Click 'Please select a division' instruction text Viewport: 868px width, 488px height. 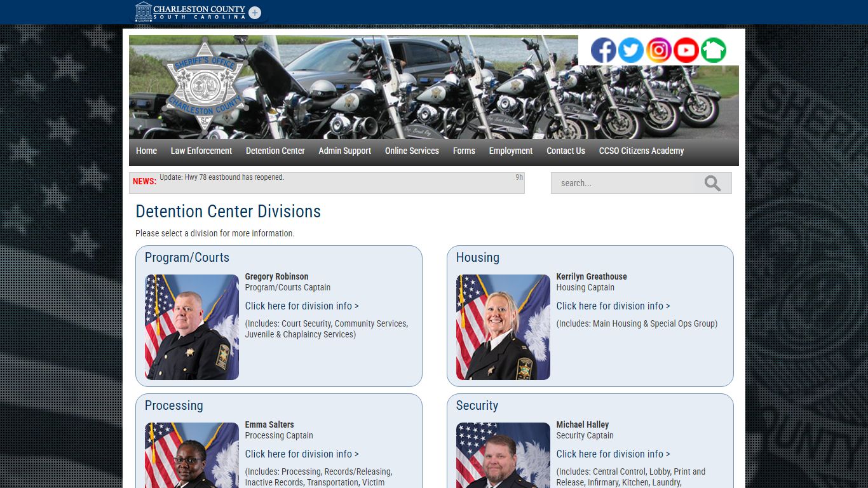click(x=215, y=233)
